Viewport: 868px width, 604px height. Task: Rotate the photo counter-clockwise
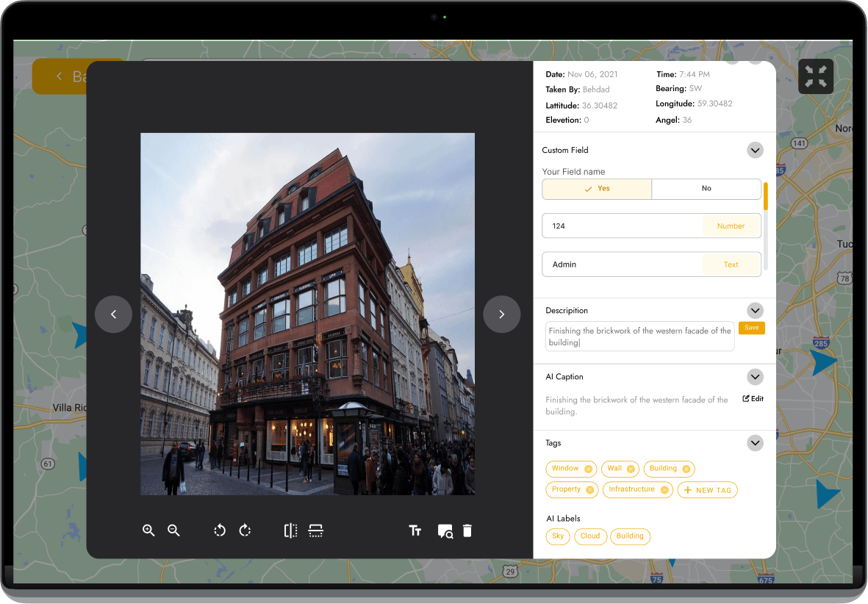click(220, 531)
